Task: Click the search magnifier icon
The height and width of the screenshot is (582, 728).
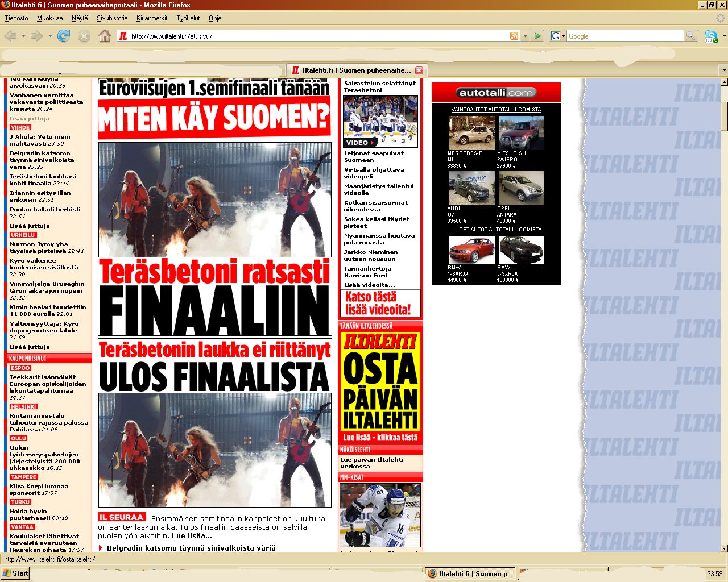Action: click(690, 36)
